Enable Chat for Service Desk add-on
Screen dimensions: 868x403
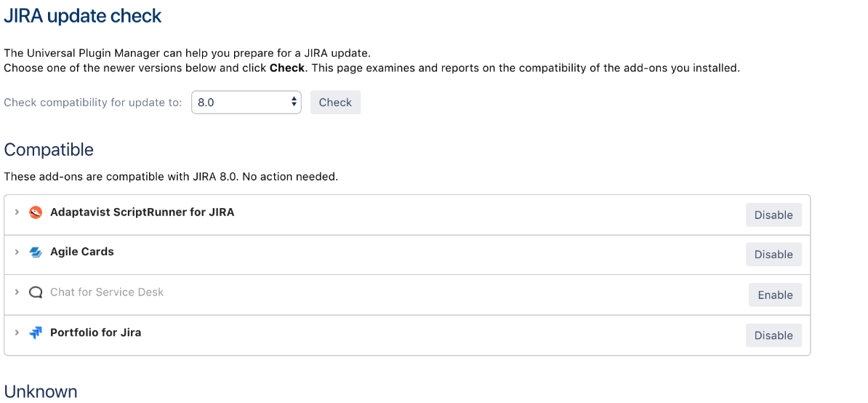click(x=775, y=295)
